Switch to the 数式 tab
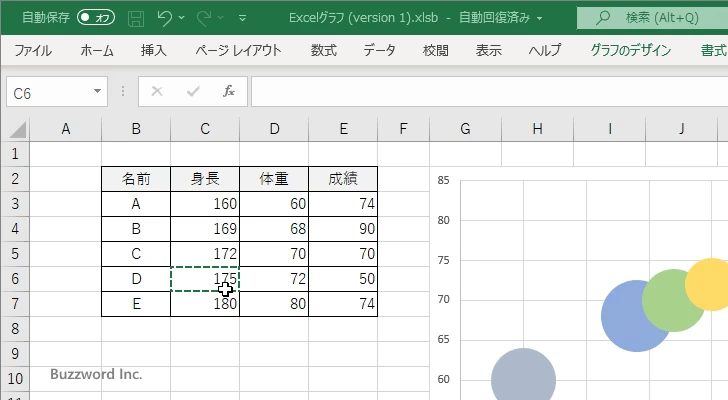The height and width of the screenshot is (400, 728). pyautogui.click(x=324, y=50)
